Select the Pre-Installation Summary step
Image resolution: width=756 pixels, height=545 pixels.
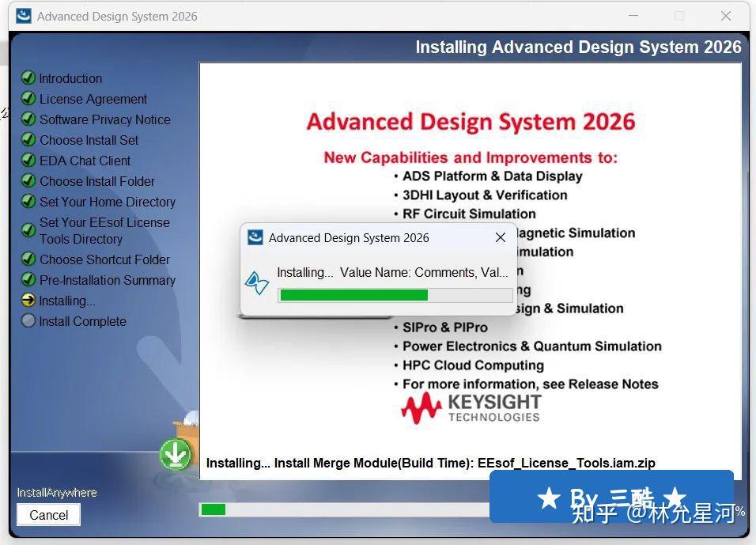(x=107, y=280)
